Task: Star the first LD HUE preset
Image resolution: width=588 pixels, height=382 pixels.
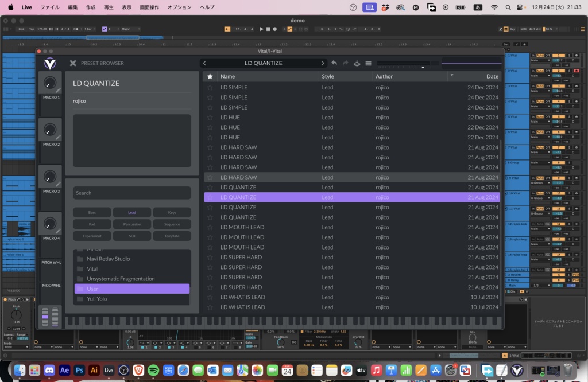Action: coord(210,117)
